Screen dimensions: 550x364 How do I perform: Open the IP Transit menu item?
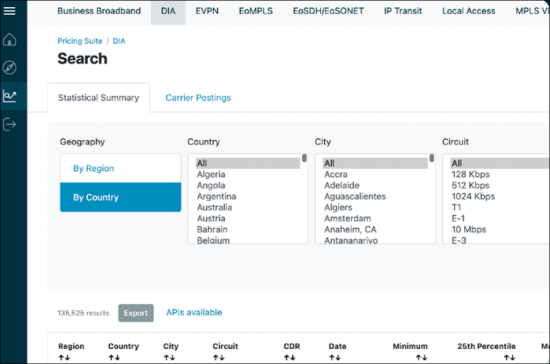pyautogui.click(x=403, y=11)
